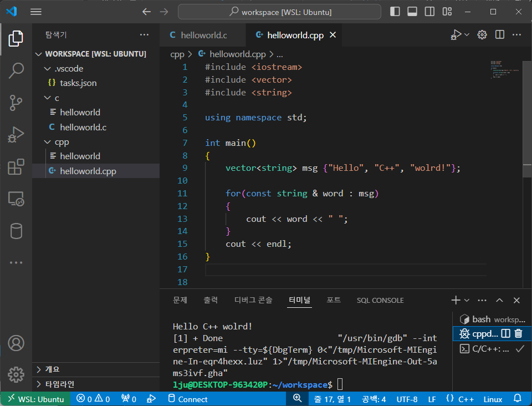Go back with the left arrow
532x406 pixels.
(x=146, y=12)
